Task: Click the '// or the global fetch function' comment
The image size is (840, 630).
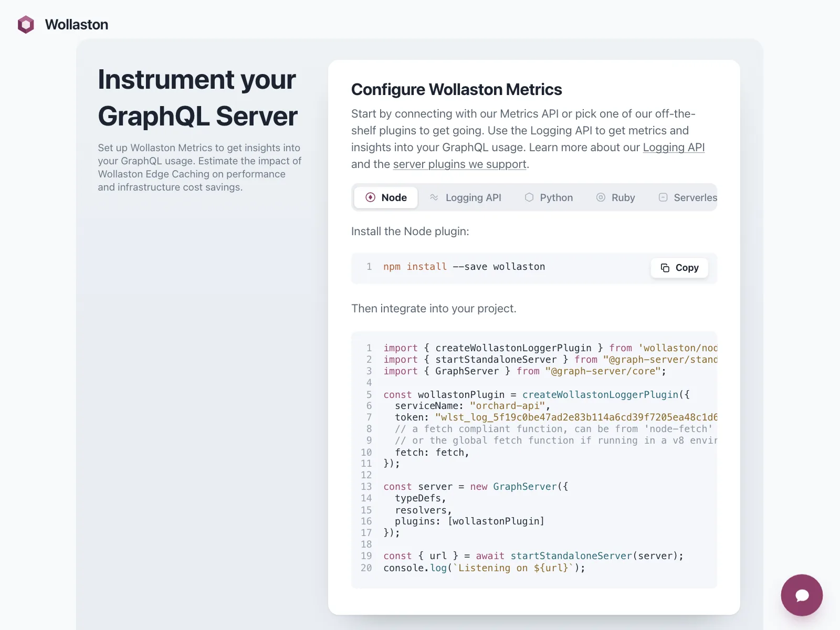Action: pos(556,440)
